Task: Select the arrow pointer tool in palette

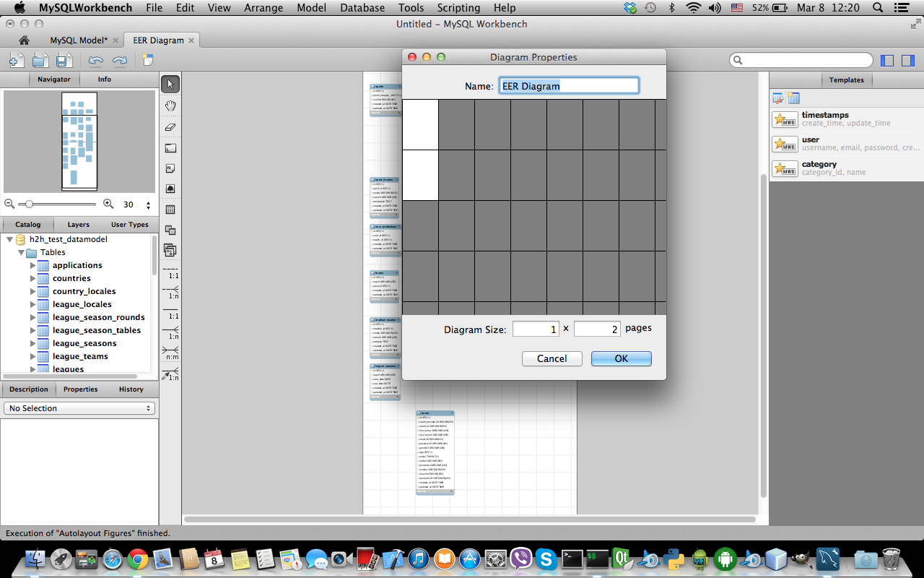Action: click(170, 84)
